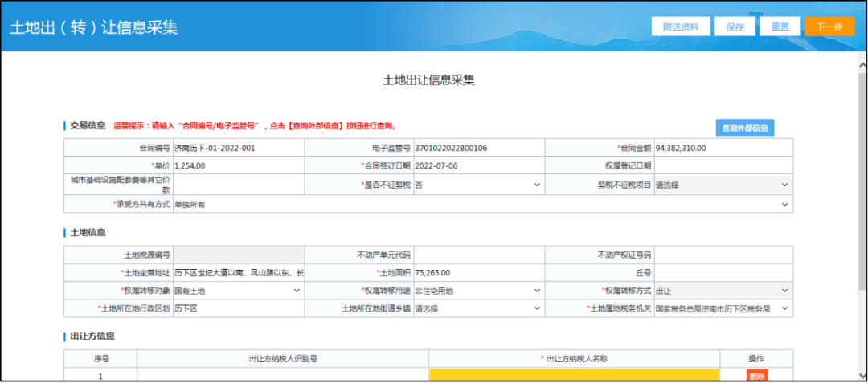The image size is (868, 383).
Task: Click the yellow 出让方纳税人名称 field
Action: coord(574,375)
